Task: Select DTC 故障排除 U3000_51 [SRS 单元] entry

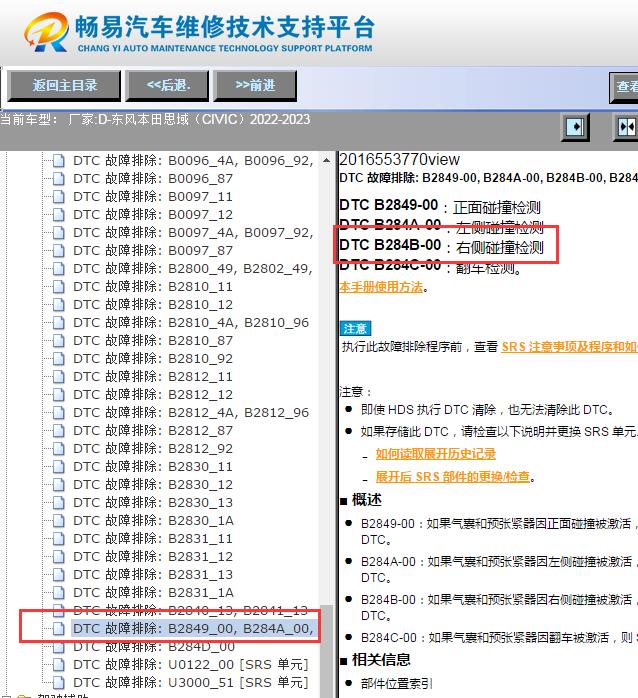Action: pos(191,682)
